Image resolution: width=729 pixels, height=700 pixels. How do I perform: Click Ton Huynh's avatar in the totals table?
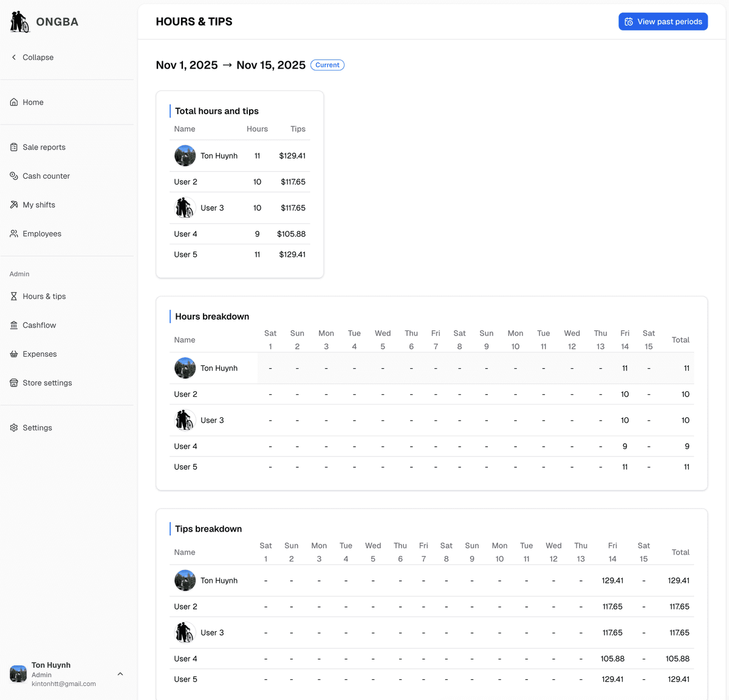click(185, 155)
